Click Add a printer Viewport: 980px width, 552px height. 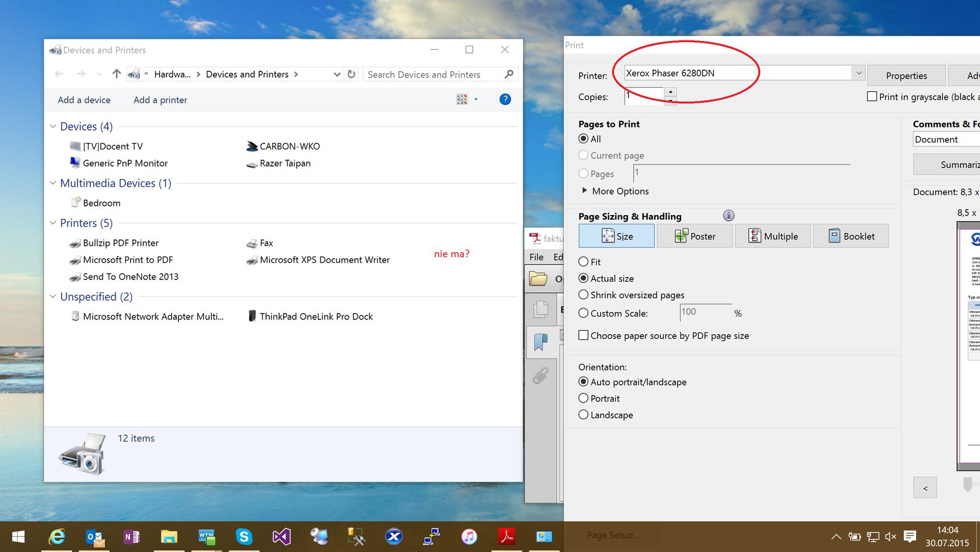(x=160, y=100)
